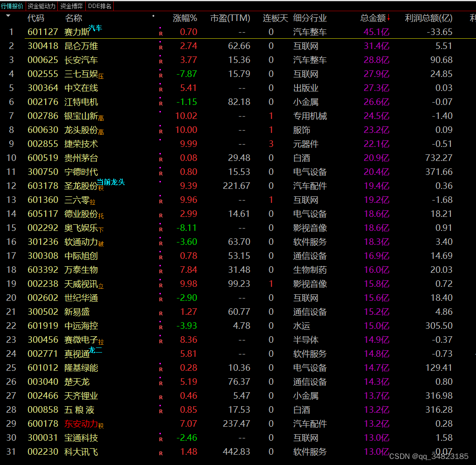Click the R icon in 江特电机 row
The width and height of the screenshot is (476, 465).
tap(161, 104)
